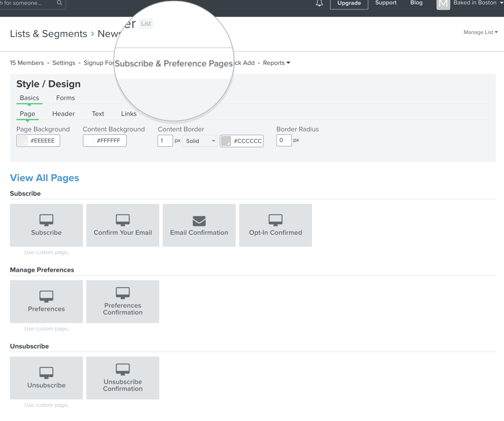
Task: Select the Header sub-tab
Action: click(63, 114)
